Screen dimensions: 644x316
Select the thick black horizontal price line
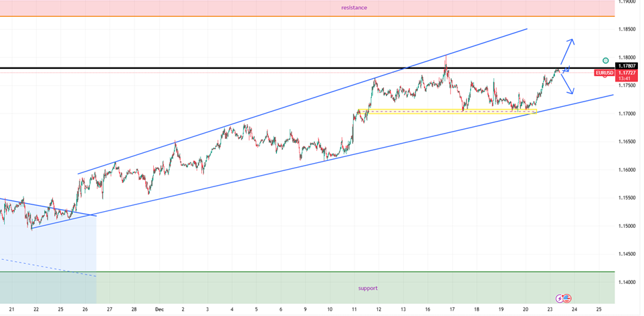click(267, 68)
